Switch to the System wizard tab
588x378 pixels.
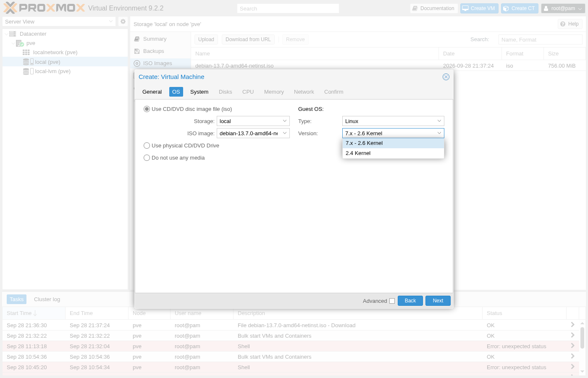tap(199, 92)
